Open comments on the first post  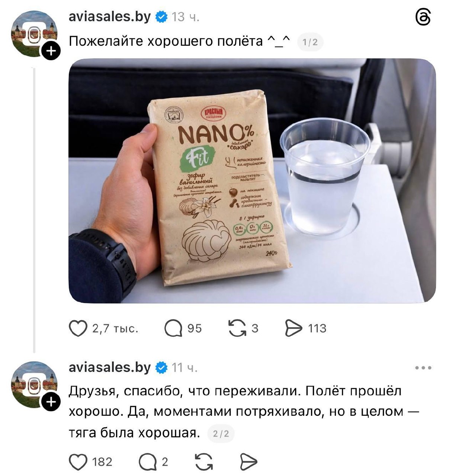(173, 329)
